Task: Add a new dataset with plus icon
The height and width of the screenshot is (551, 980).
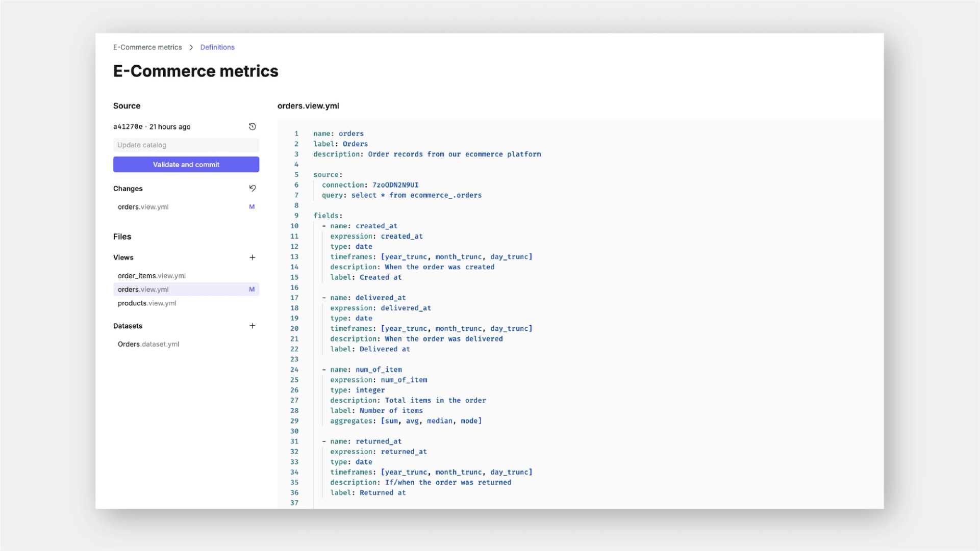Action: point(252,326)
